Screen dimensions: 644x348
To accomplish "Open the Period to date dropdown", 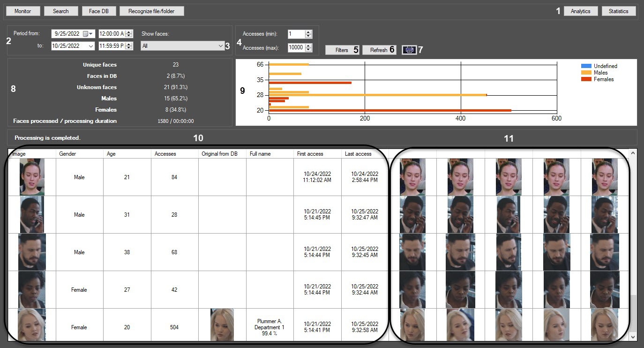I will pyautogui.click(x=90, y=46).
